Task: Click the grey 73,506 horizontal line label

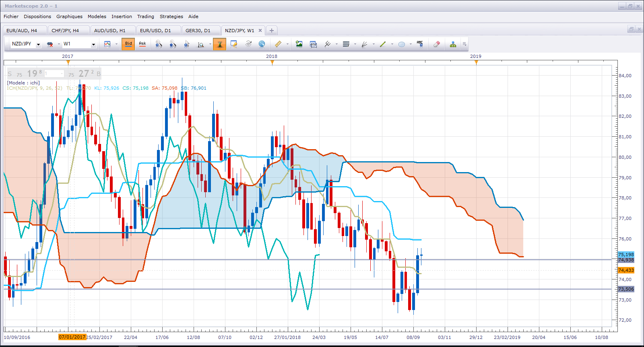Action: pyautogui.click(x=626, y=289)
